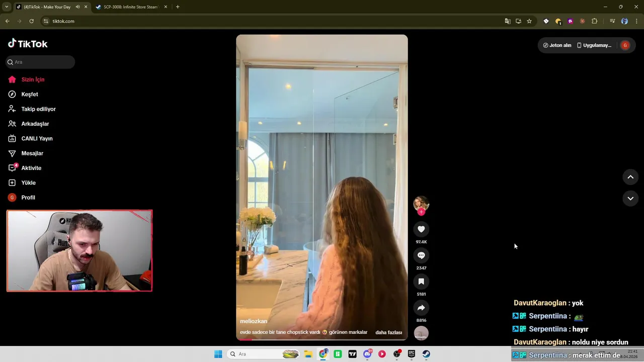This screenshot has width=644, height=362.
Task: Switch to SCP-3008 Steam tab
Action: point(130,7)
